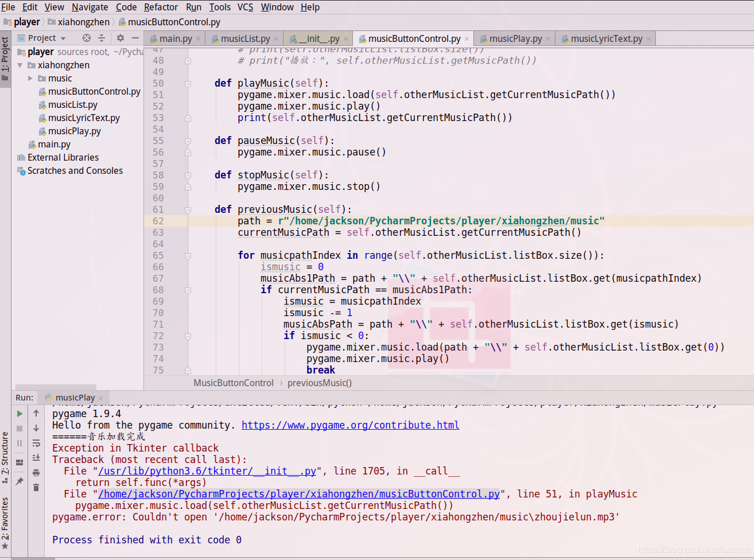
Task: Enable scroll to end in console
Action: (36, 457)
